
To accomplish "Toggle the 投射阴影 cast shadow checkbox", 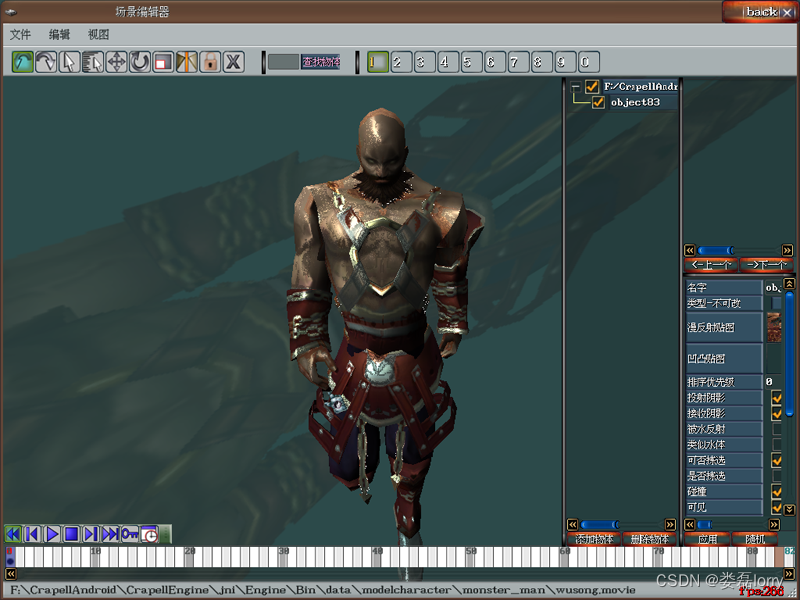I will click(x=777, y=398).
